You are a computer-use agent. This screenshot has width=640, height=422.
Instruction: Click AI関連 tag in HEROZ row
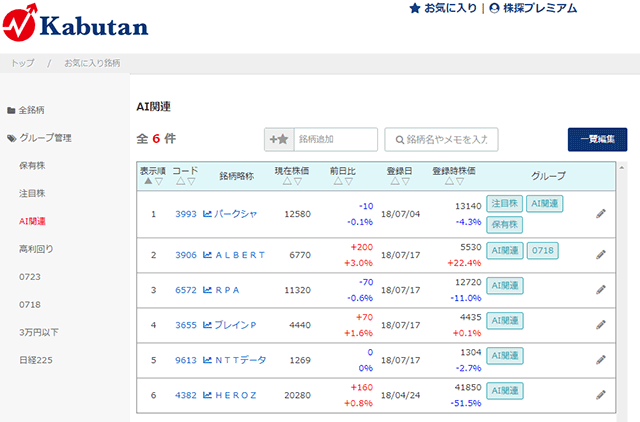505,391
